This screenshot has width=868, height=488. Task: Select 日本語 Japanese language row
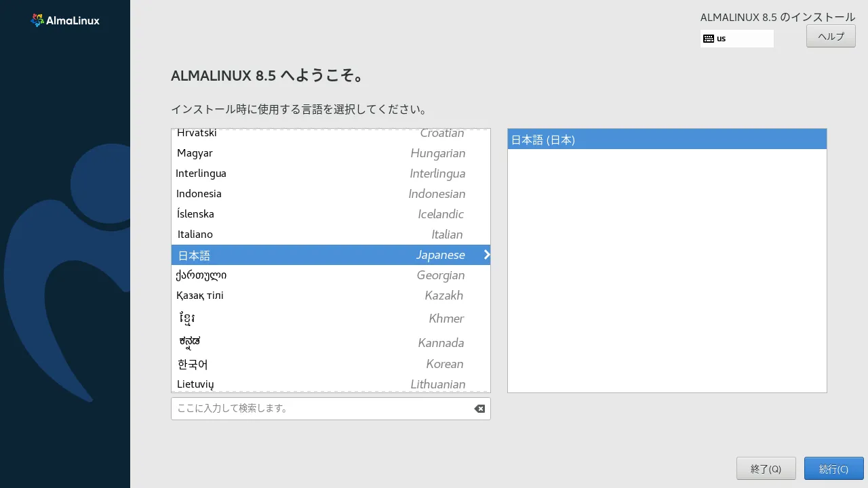pyautogui.click(x=331, y=255)
